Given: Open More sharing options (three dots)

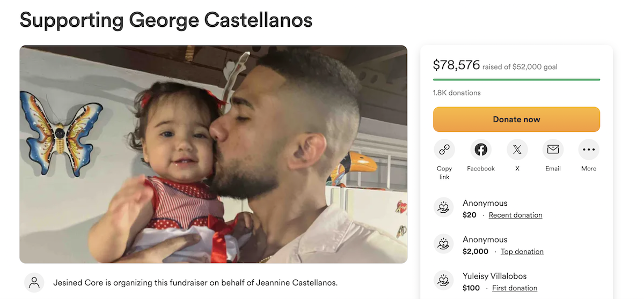Looking at the screenshot, I should [x=589, y=150].
